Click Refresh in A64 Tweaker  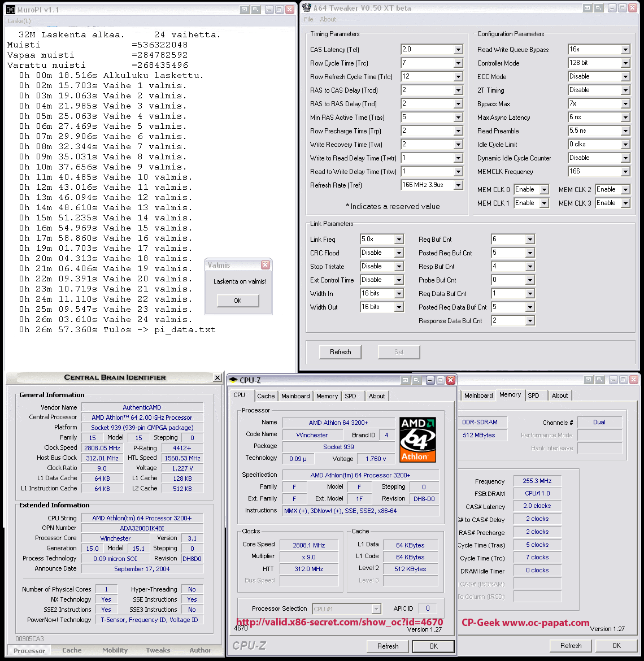pos(341,352)
